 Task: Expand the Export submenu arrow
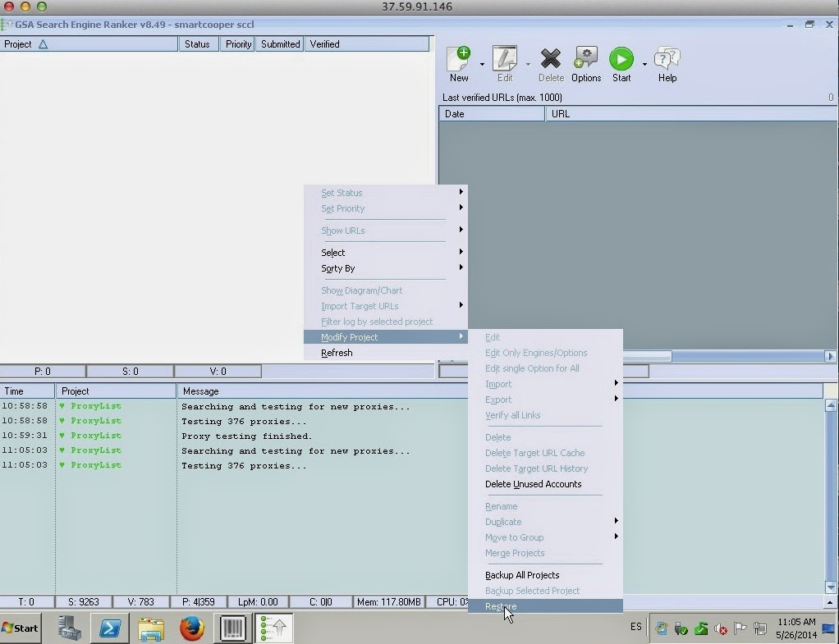tap(616, 399)
